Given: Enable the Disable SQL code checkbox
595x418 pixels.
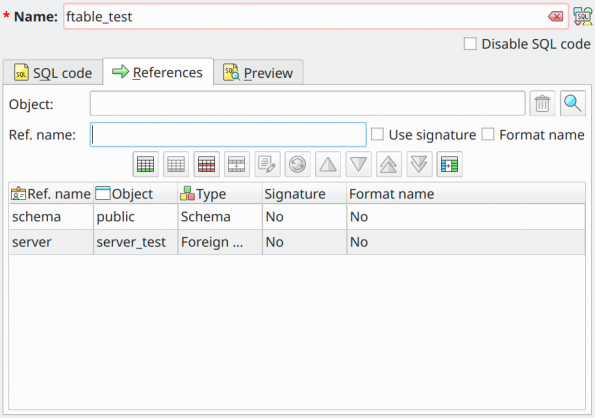Looking at the screenshot, I should [470, 44].
